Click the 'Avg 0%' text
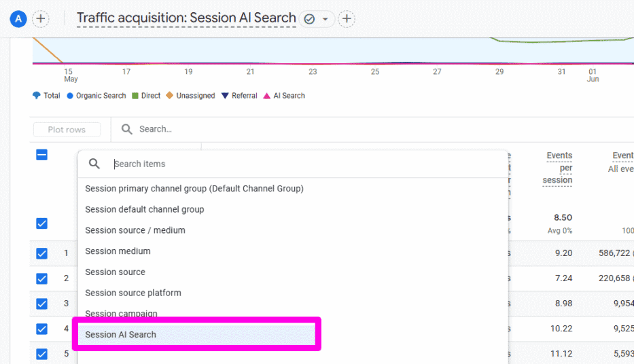This screenshot has height=364, width=634. point(560,231)
